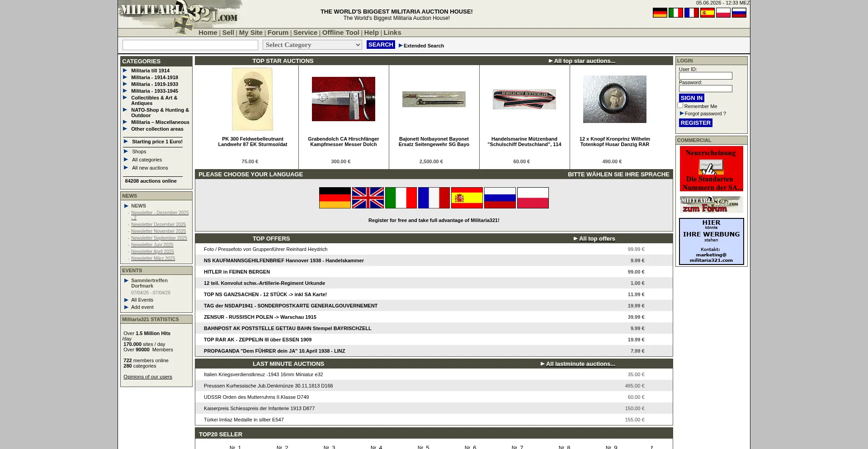
Task: Focus the Password field
Action: (x=705, y=89)
